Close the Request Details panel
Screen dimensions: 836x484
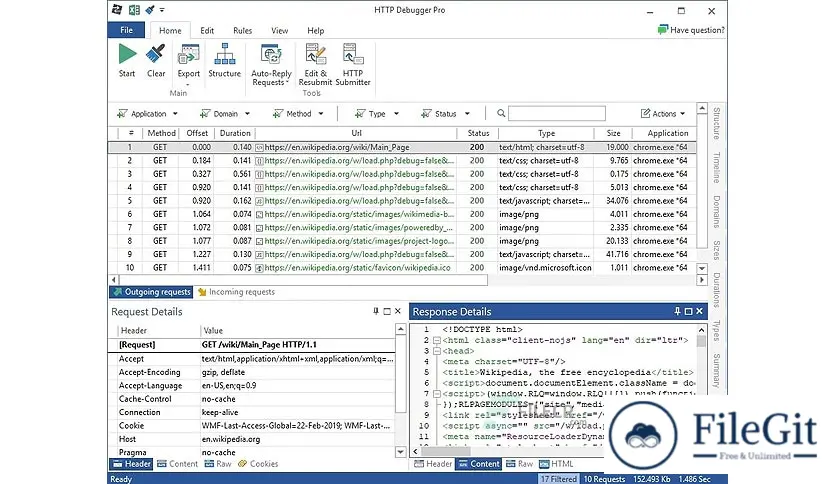tap(398, 311)
